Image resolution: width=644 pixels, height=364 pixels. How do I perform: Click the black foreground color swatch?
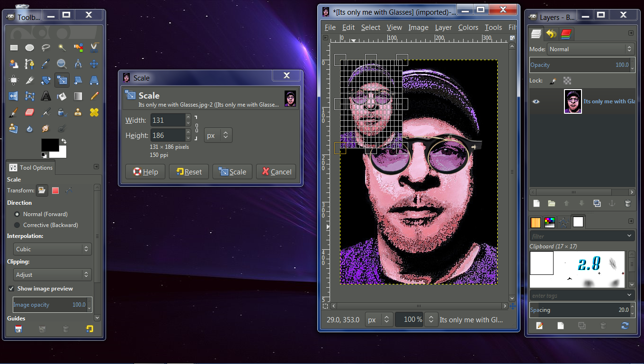[x=49, y=144]
